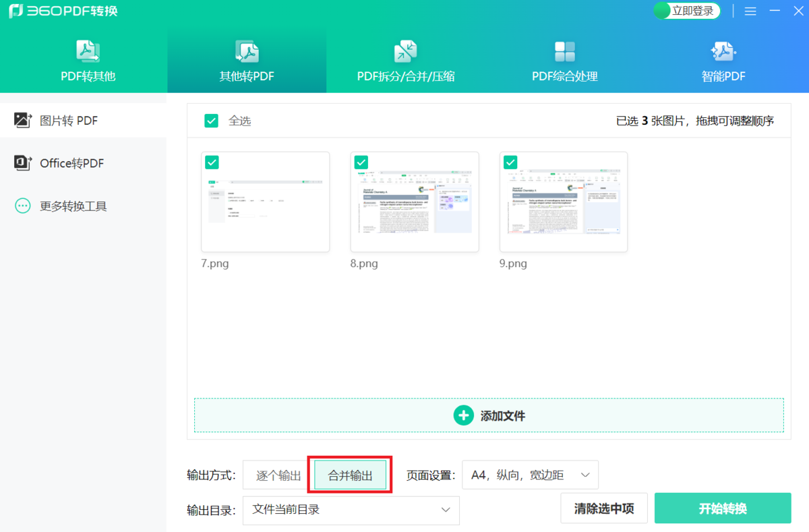This screenshot has width=809, height=532.
Task: Select 逐个输出 output mode
Action: coord(278,475)
